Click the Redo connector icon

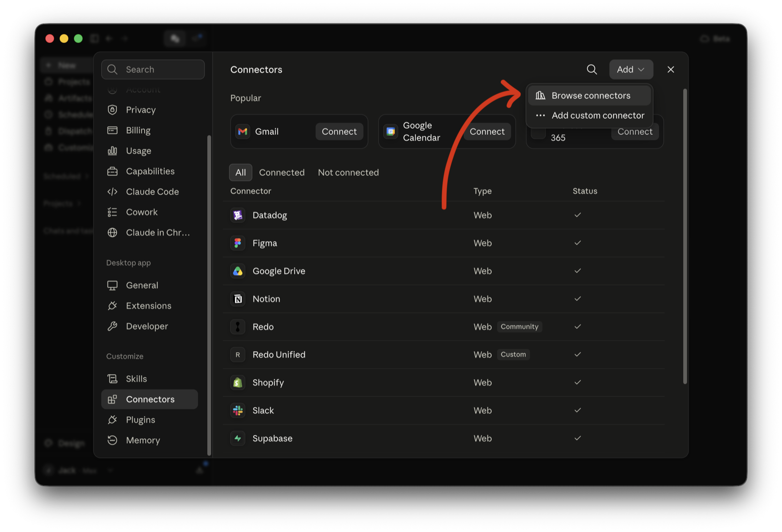238,327
